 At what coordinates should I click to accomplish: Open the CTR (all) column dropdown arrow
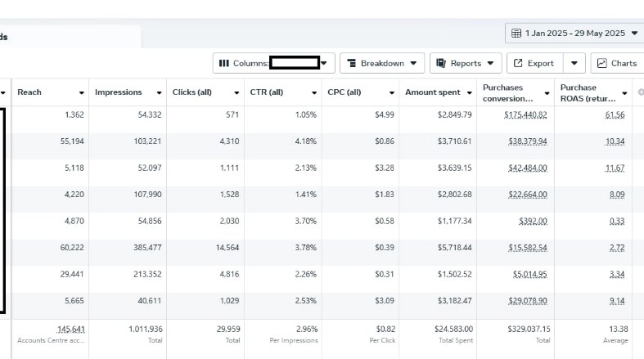[x=314, y=93]
